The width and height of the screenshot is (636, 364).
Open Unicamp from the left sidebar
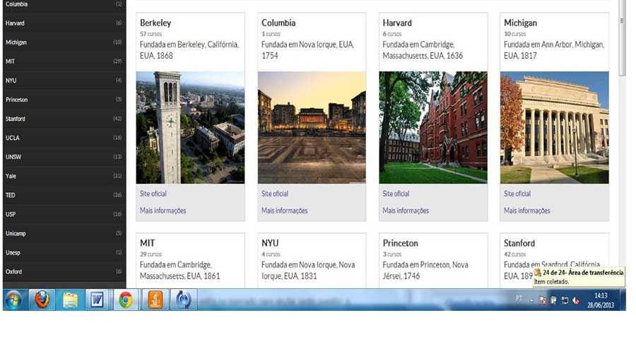pyautogui.click(x=16, y=233)
